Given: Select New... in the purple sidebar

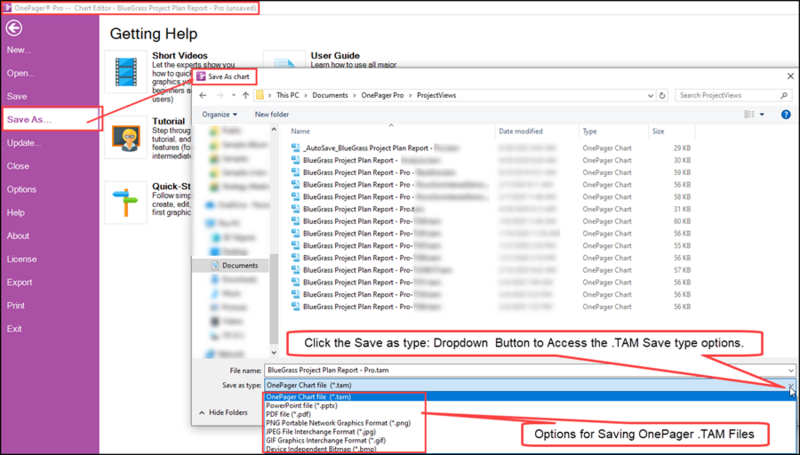Looking at the screenshot, I should pyautogui.click(x=19, y=50).
